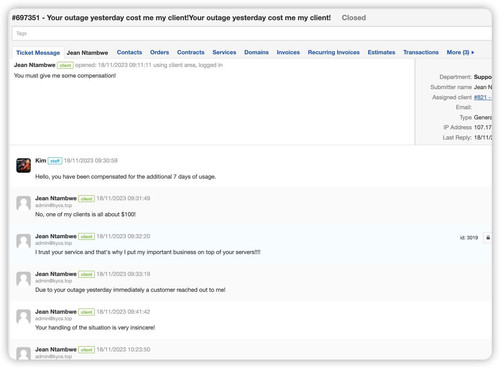Switch to the Contracts tab
The height and width of the screenshot is (368, 500).
pos(191,52)
